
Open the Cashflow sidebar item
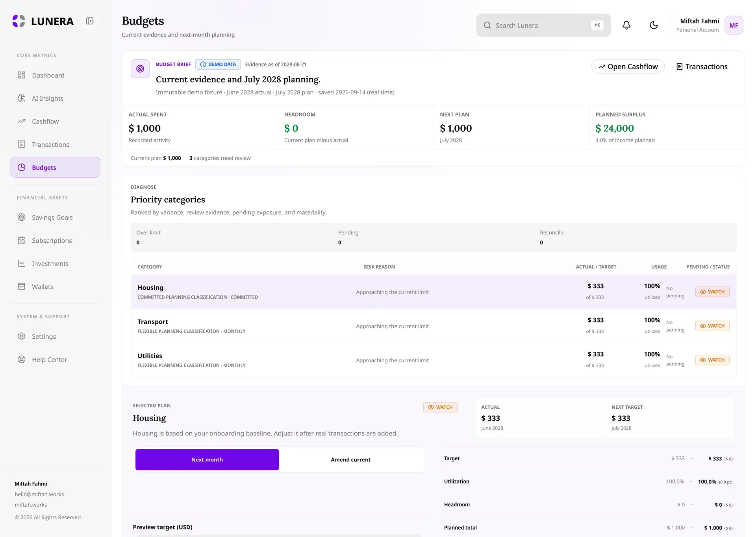(56, 122)
